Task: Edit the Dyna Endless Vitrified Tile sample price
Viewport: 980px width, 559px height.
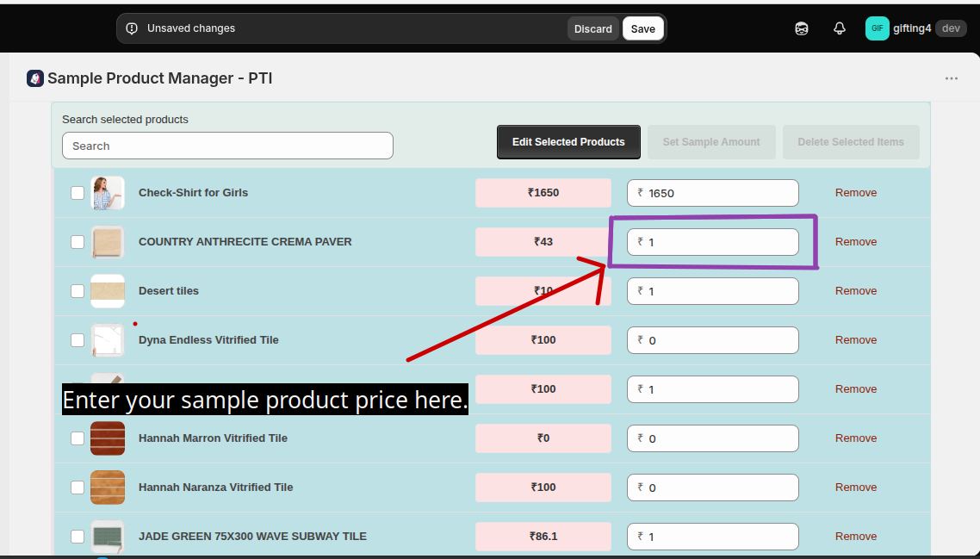Action: (x=712, y=340)
